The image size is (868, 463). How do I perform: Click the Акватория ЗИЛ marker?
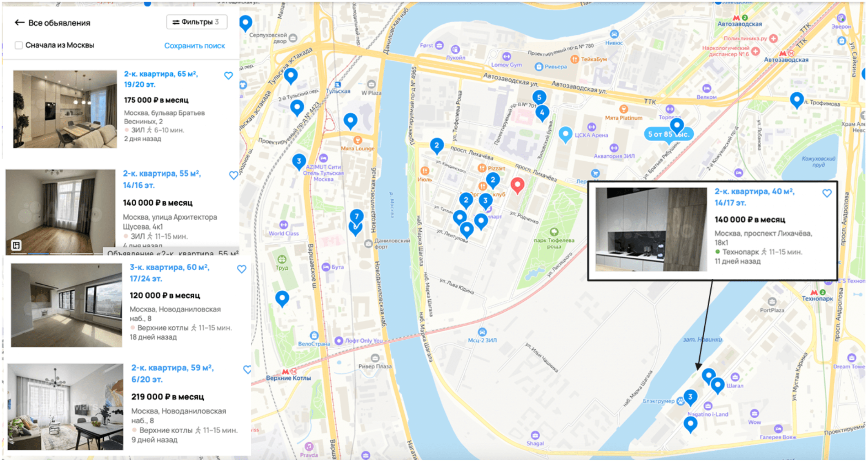(614, 148)
